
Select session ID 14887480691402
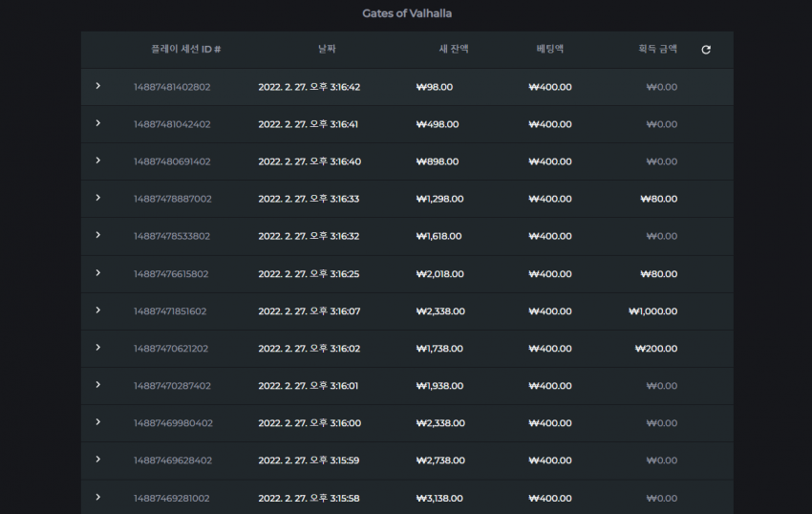(172, 161)
